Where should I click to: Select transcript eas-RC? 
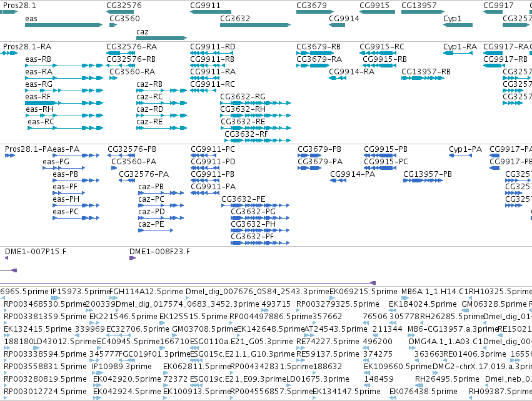pyautogui.click(x=66, y=128)
